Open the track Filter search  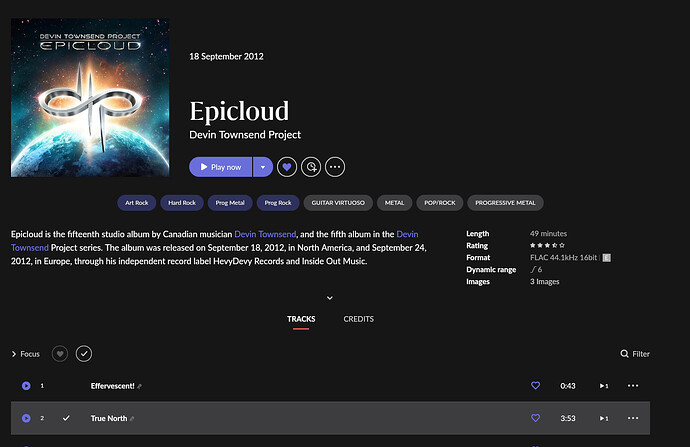(x=635, y=354)
